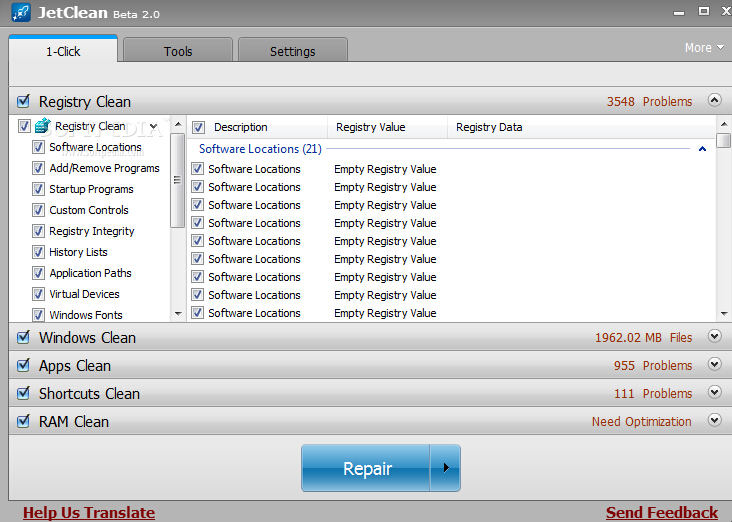Uncheck the Virtual Devices checkbox

38,294
